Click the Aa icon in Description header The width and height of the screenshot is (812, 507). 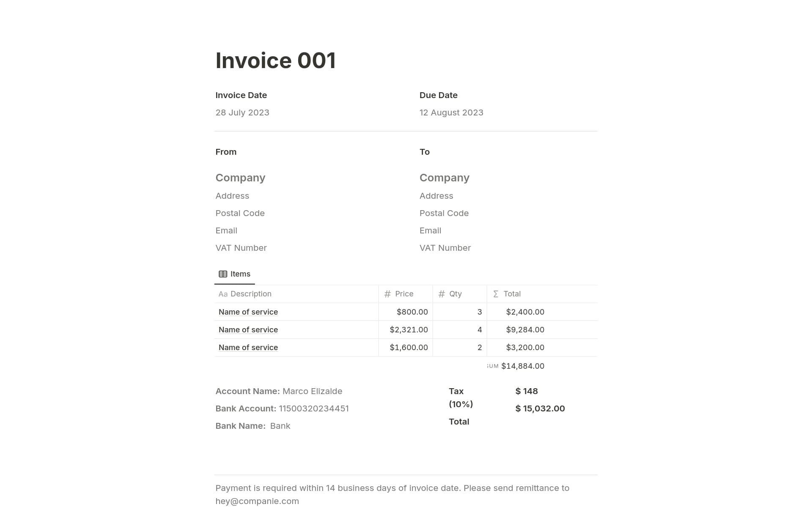coord(223,294)
